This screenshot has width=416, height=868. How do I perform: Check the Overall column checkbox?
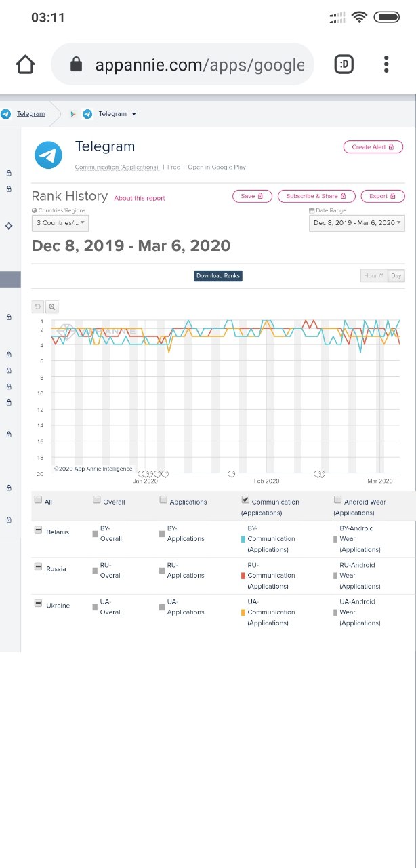(97, 500)
